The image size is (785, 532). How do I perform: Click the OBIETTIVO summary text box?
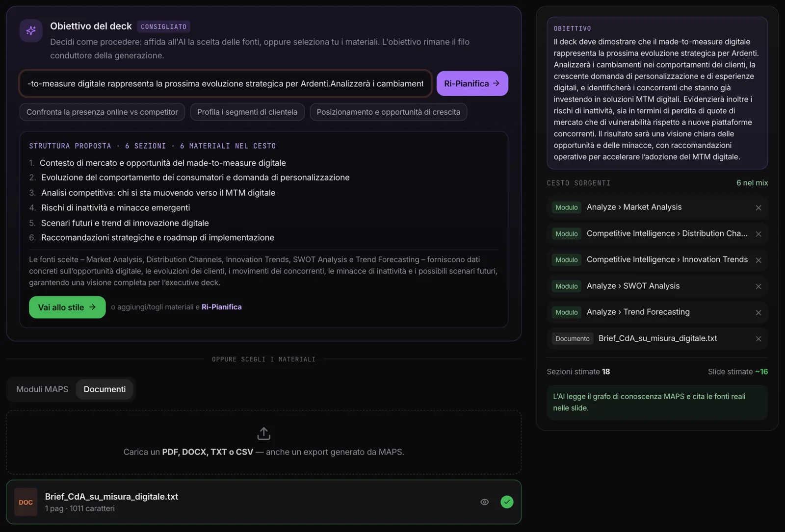point(657,93)
